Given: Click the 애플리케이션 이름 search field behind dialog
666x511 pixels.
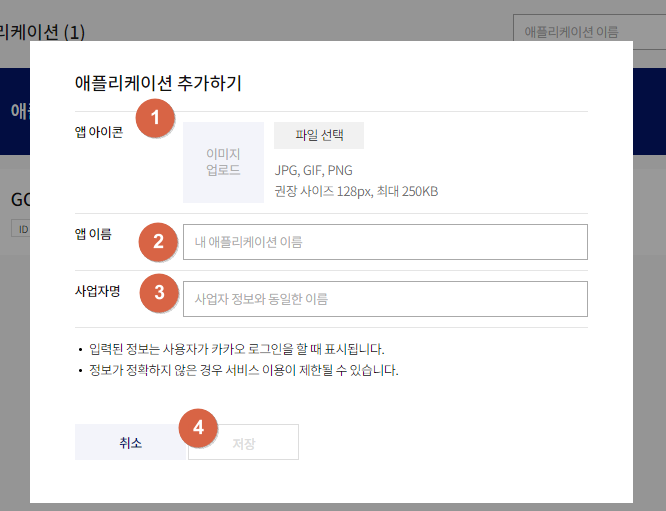Looking at the screenshot, I should coord(590,32).
